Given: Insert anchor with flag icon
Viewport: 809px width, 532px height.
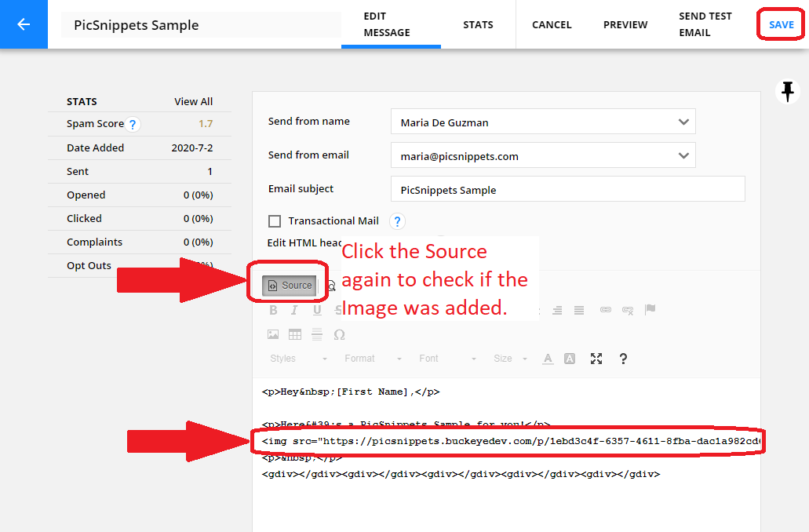Looking at the screenshot, I should click(650, 310).
